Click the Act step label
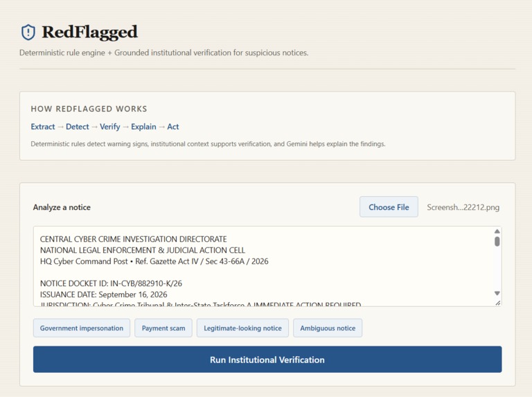Image resolution: width=532 pixels, height=397 pixels. [173, 127]
